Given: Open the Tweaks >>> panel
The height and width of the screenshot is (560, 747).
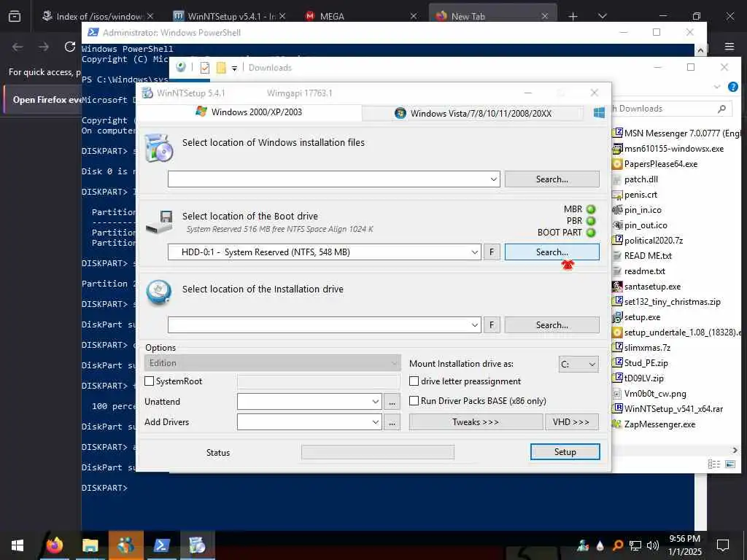Looking at the screenshot, I should click(x=476, y=422).
